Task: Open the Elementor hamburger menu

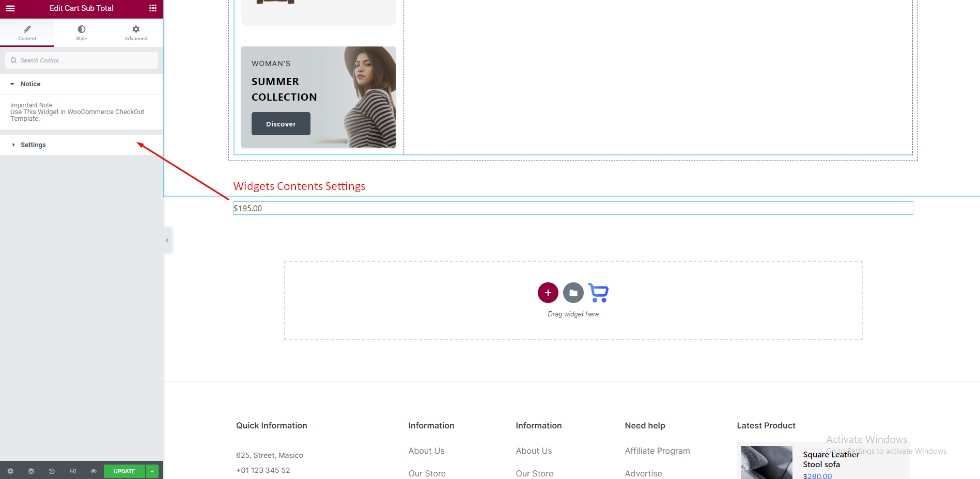Action: [x=10, y=8]
